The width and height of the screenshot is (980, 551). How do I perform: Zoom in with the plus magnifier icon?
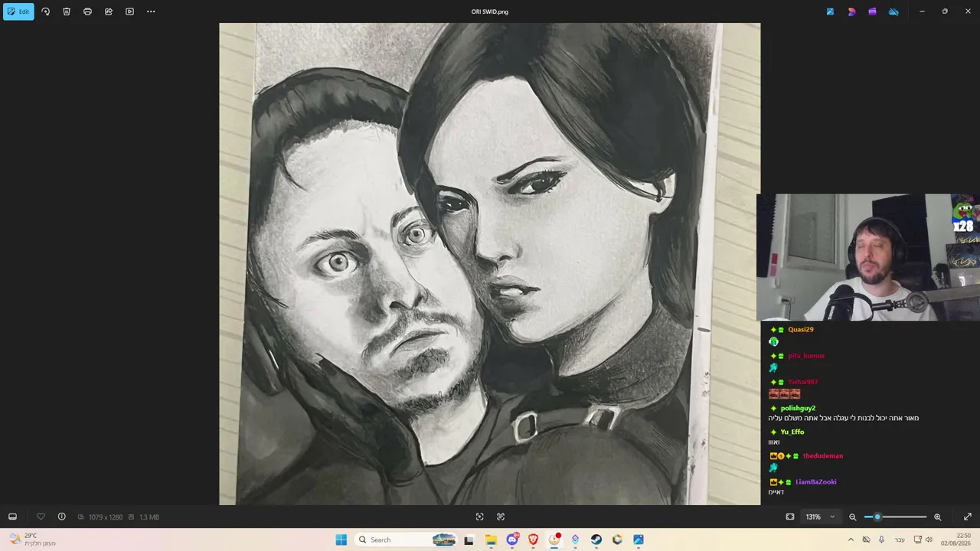point(937,517)
